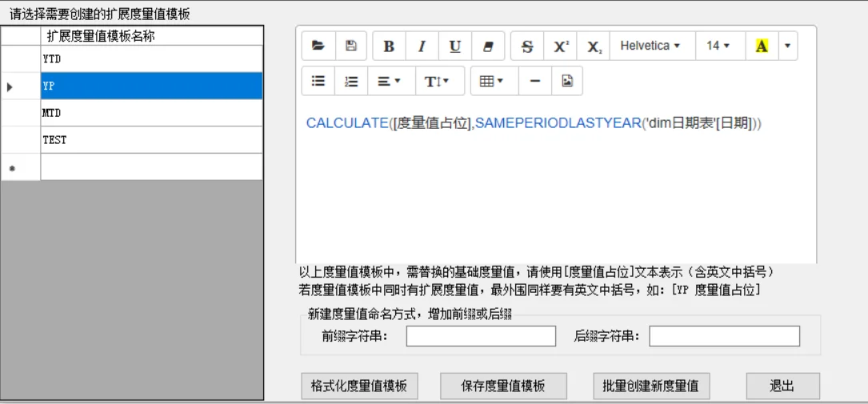Open the font size 14 dropdown
The image size is (868, 404).
pyautogui.click(x=720, y=46)
